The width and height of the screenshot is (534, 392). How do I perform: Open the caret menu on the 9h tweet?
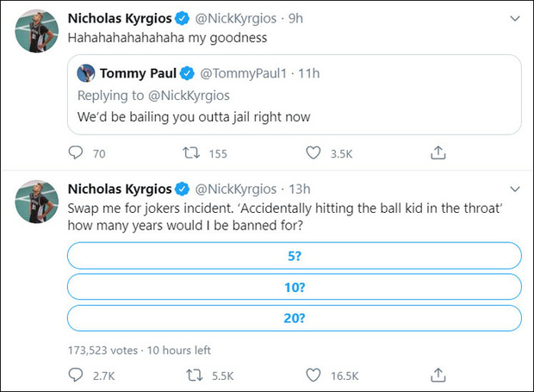click(515, 18)
